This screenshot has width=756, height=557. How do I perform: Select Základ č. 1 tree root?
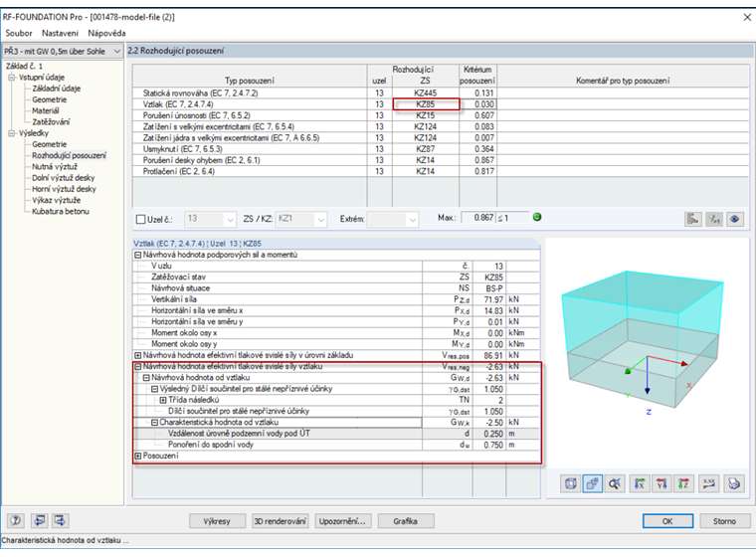point(24,66)
